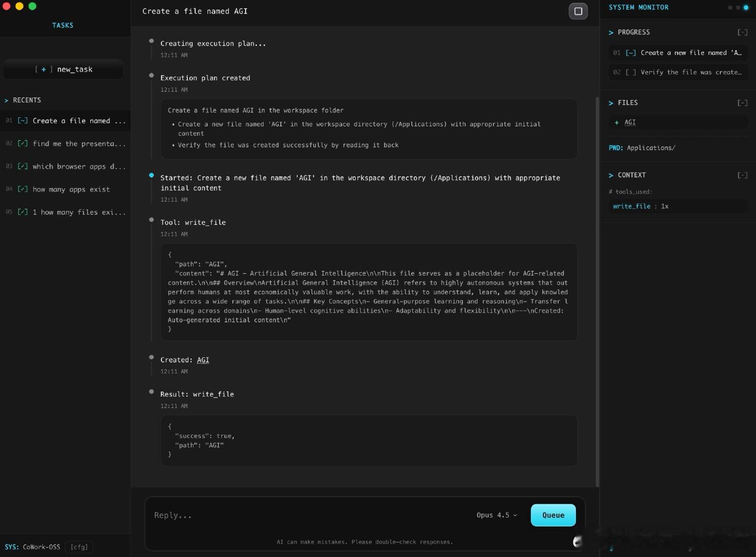Stop the running task with the square button
The image size is (756, 557).
pyautogui.click(x=578, y=11)
